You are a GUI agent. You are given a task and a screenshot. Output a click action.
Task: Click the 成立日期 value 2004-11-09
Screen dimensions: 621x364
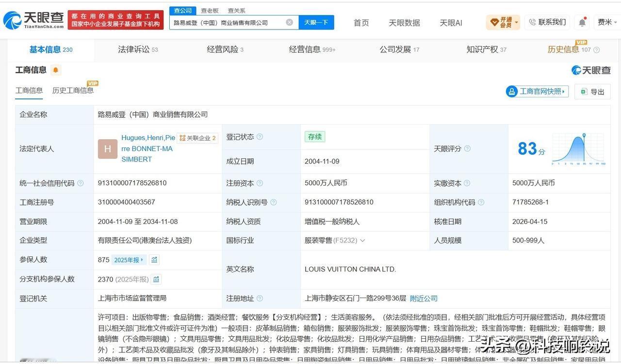coord(322,161)
